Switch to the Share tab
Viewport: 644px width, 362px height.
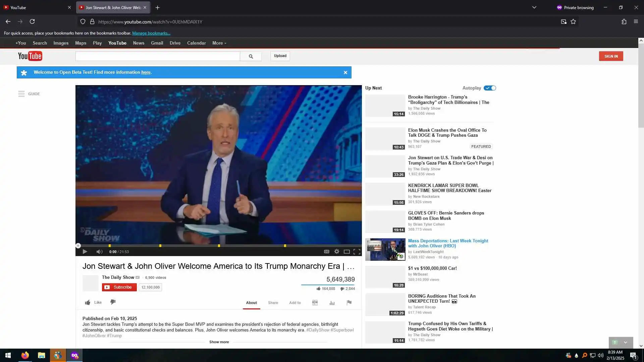(273, 303)
